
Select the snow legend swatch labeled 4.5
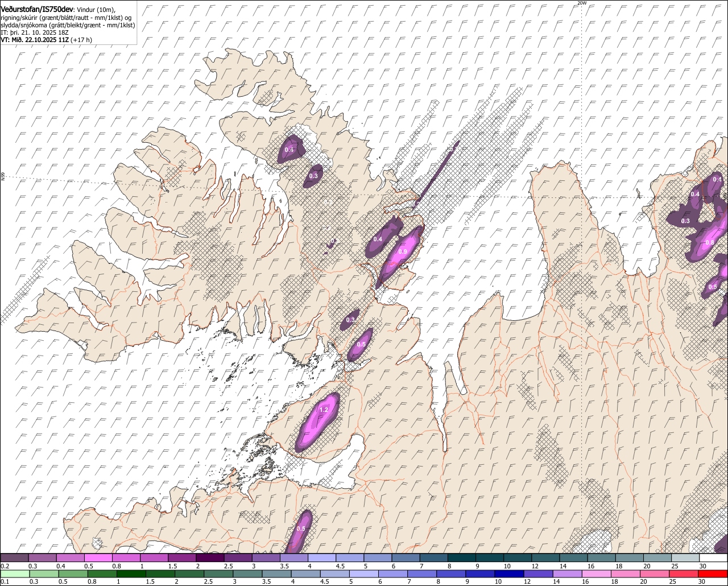point(350,558)
